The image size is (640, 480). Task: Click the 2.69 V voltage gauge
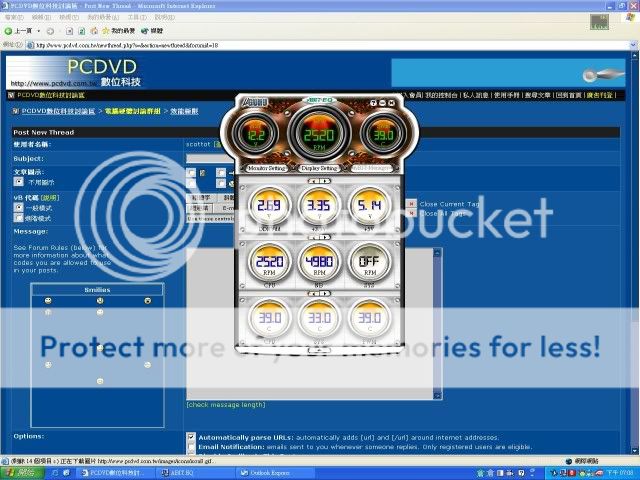269,206
